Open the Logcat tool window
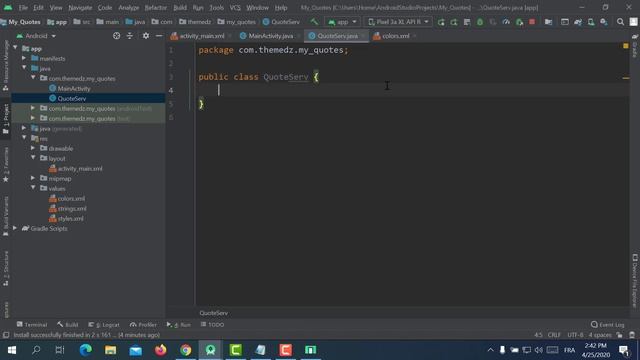Screen dimensions: 640x360 (104, 324)
